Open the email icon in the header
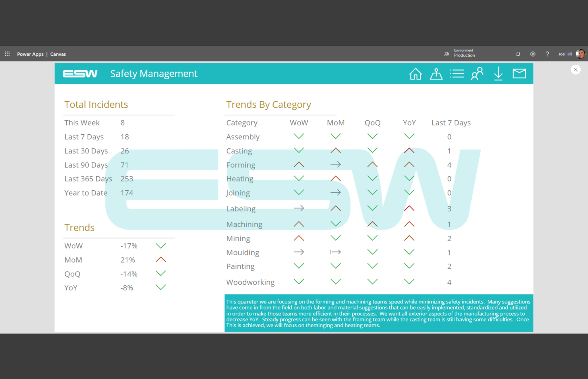The height and width of the screenshot is (379, 588). 519,74
